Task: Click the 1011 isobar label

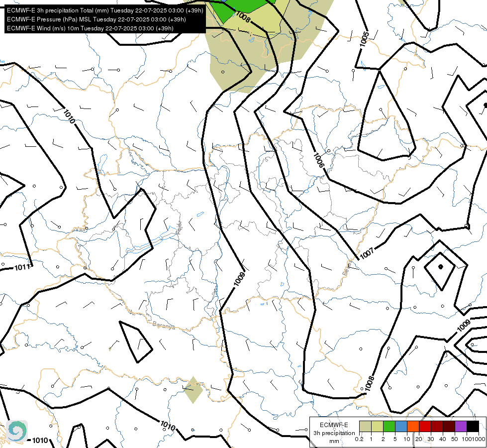Action: coord(22,267)
